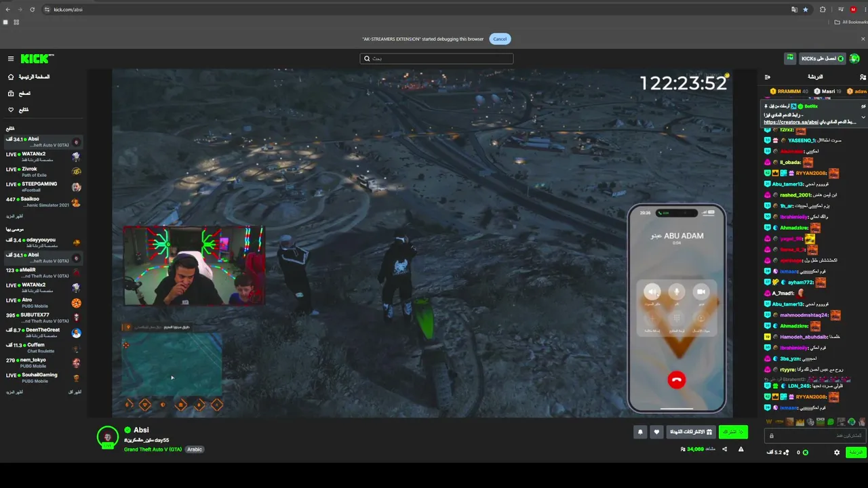868x488 pixels.
Task: Open the creators.sa/absi link in pinned message
Action: [x=791, y=123]
